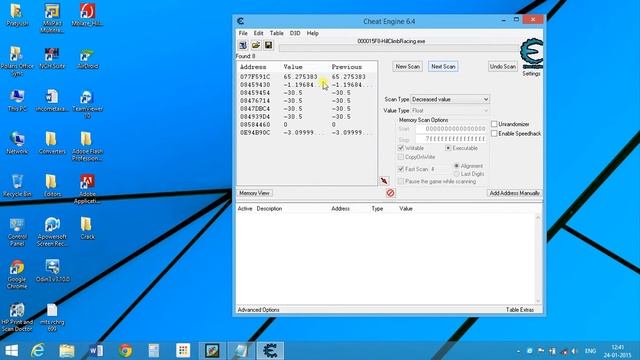This screenshot has width=640, height=360.
Task: Open the Converters folder on the desktop
Action: pos(52,143)
